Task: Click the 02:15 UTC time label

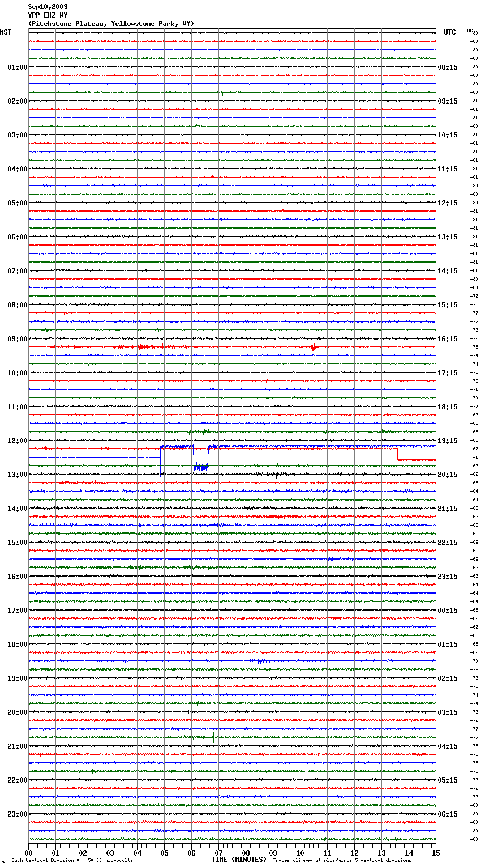Action: pos(448,678)
